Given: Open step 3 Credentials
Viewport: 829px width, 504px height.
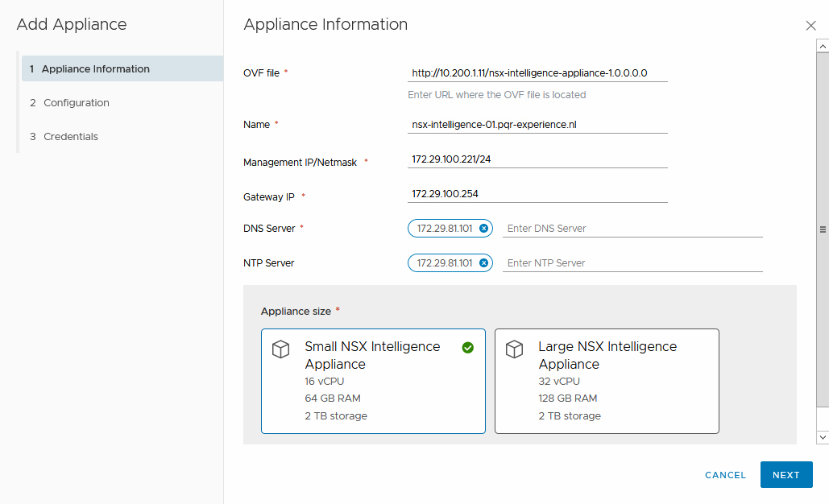Looking at the screenshot, I should [x=70, y=137].
